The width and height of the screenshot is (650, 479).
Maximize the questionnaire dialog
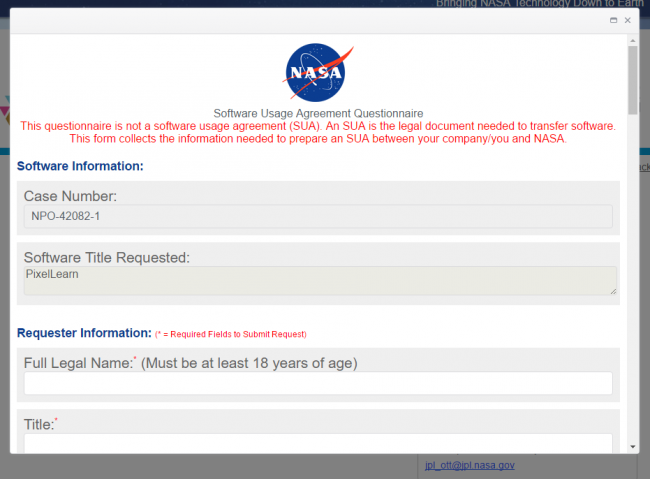614,20
